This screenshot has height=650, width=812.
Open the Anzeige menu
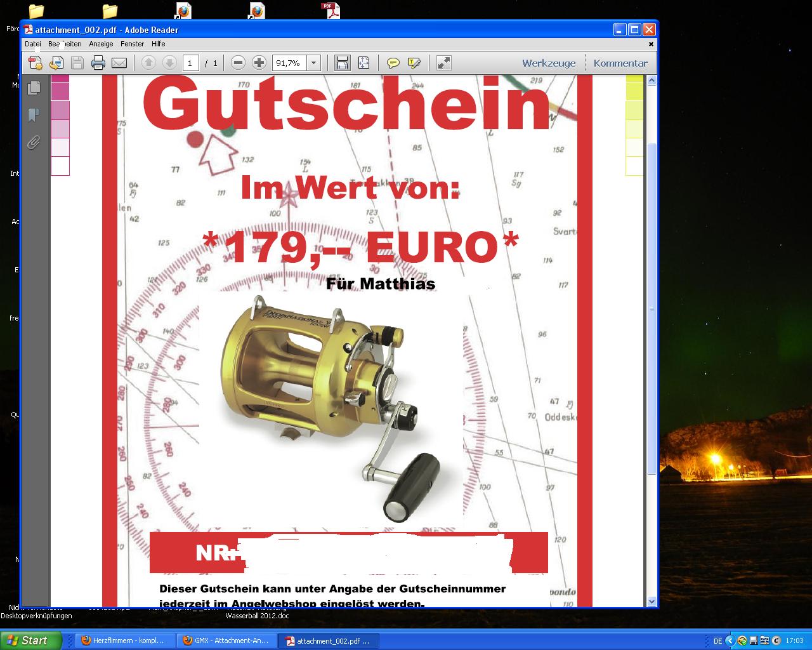(x=101, y=44)
